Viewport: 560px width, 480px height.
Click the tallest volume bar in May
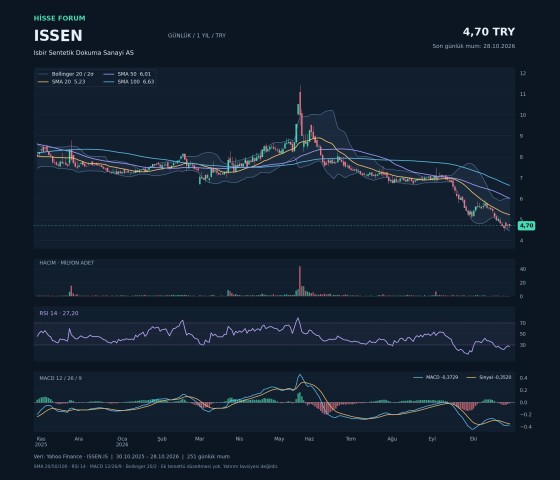pyautogui.click(x=300, y=281)
